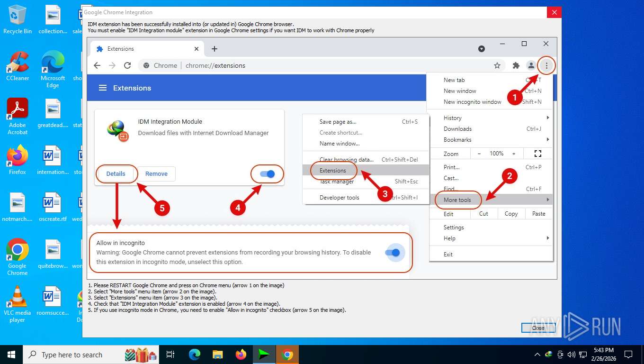The width and height of the screenshot is (644, 364).
Task: Open Firefox from the taskbar
Action: (x=241, y=355)
